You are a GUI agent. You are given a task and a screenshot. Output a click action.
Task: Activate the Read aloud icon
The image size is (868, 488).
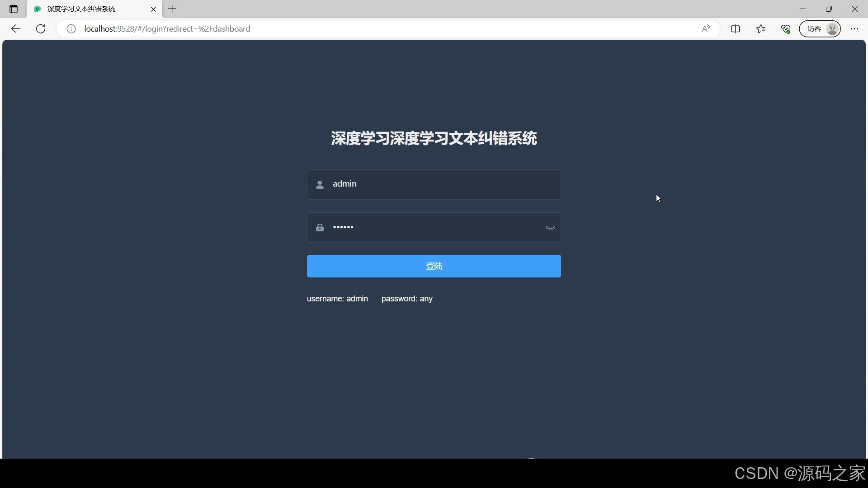tap(706, 28)
